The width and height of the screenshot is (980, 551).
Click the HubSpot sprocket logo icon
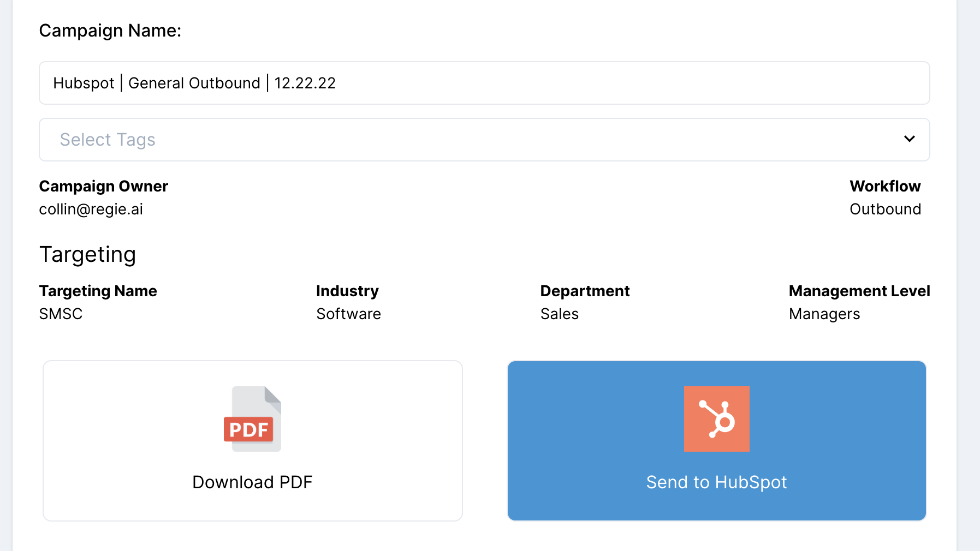716,419
